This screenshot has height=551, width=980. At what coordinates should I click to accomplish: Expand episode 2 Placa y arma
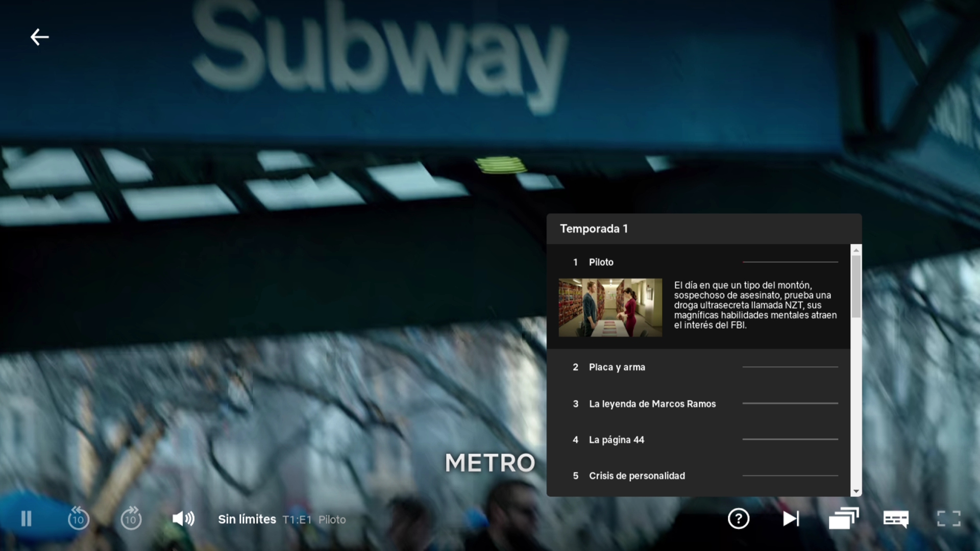click(617, 367)
